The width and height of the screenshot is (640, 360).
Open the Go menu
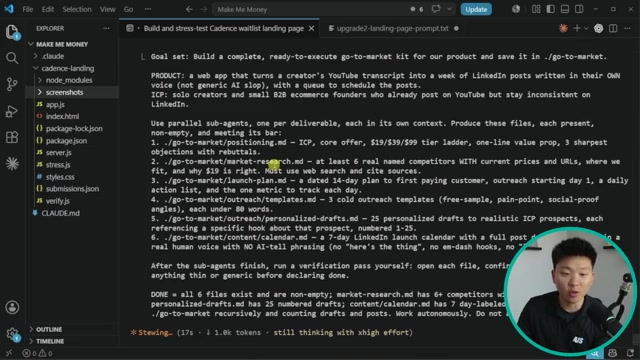pyautogui.click(x=128, y=9)
